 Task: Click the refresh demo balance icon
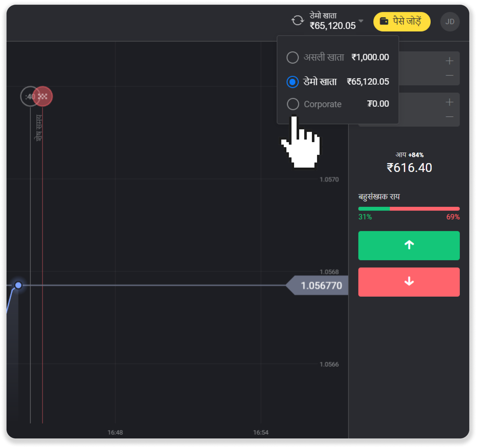(297, 21)
